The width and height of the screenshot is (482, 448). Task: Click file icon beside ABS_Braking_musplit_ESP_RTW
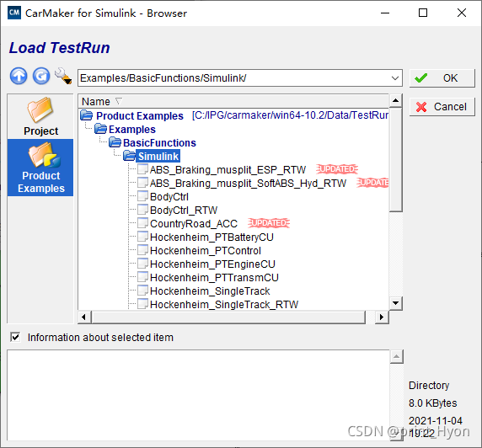142,169
